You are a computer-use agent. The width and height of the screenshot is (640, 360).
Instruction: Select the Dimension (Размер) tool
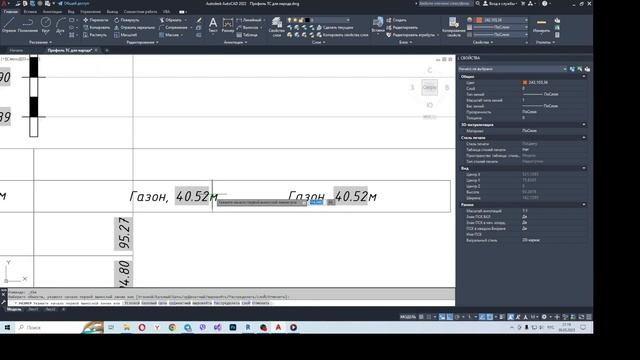coord(228,24)
